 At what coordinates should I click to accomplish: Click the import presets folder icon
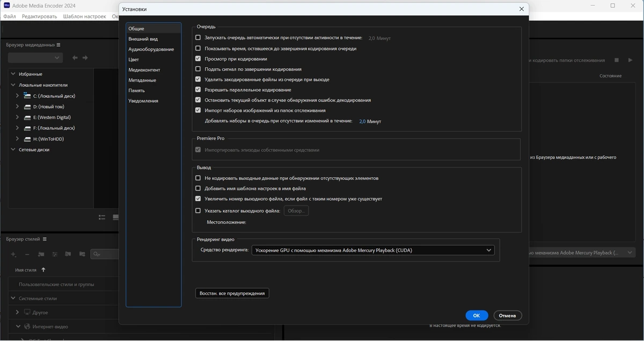(68, 254)
